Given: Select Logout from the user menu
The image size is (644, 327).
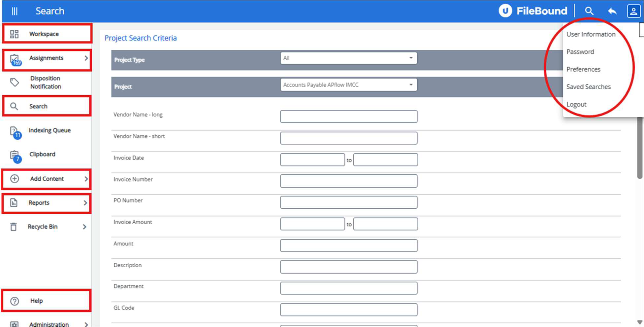Looking at the screenshot, I should [x=576, y=104].
